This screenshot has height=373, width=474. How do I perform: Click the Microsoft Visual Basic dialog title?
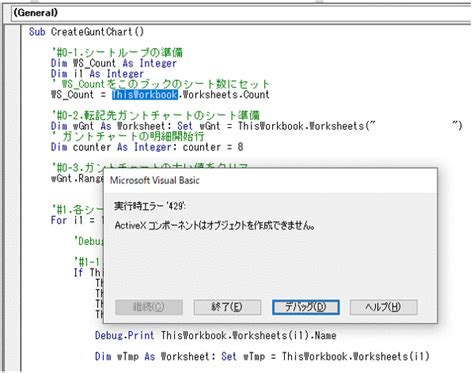click(x=155, y=180)
